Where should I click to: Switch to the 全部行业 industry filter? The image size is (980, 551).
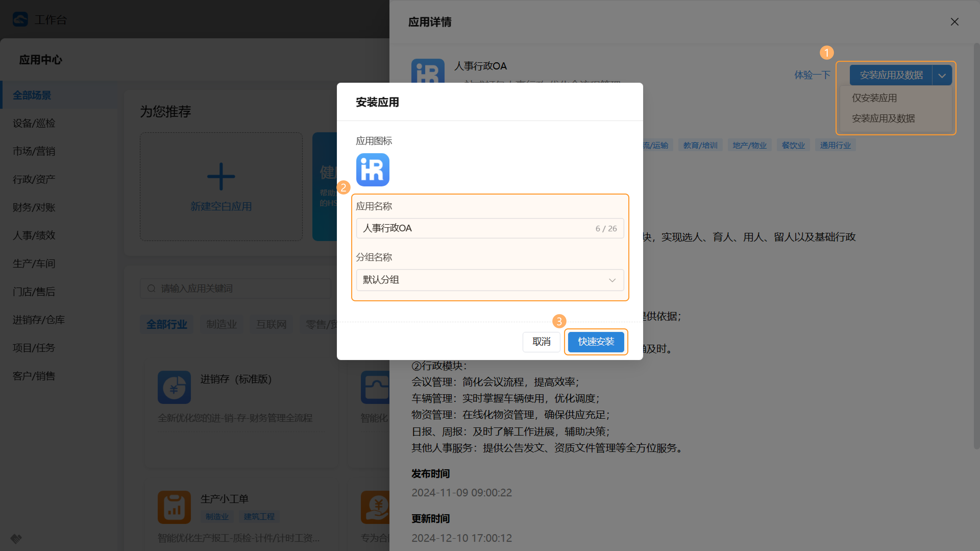tap(167, 324)
